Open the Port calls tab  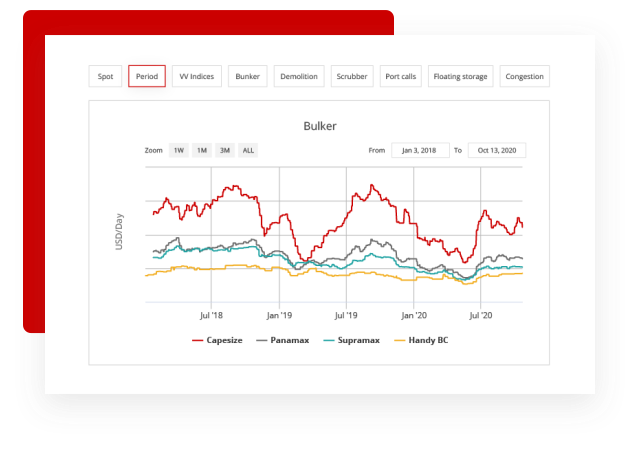coord(401,76)
